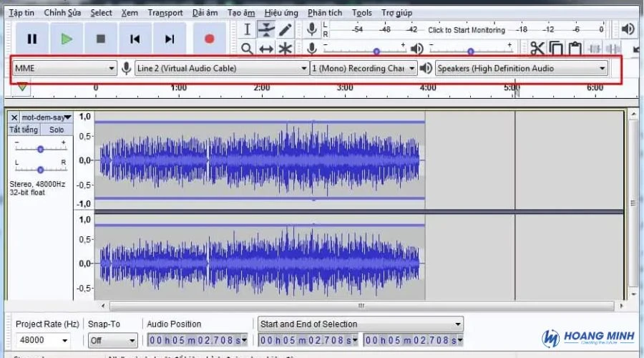Open the Dải âm menu
The height and width of the screenshot is (358, 644).
[205, 13]
